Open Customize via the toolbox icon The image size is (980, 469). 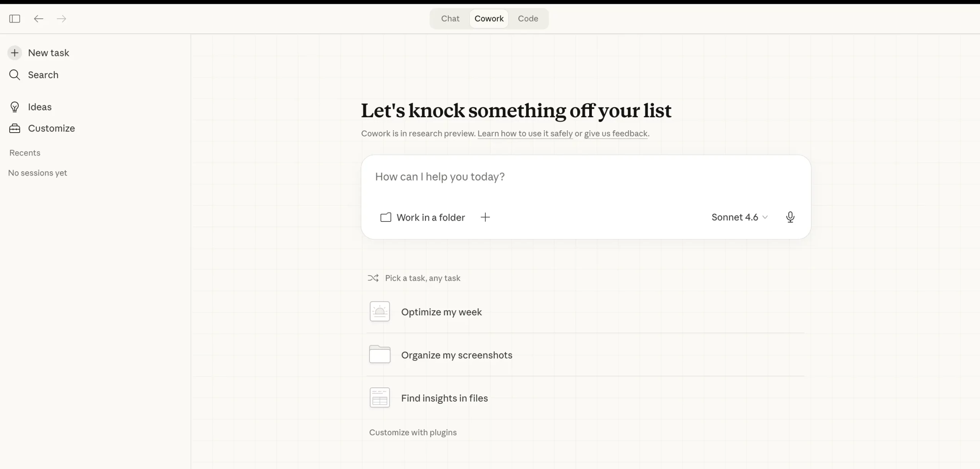15,128
